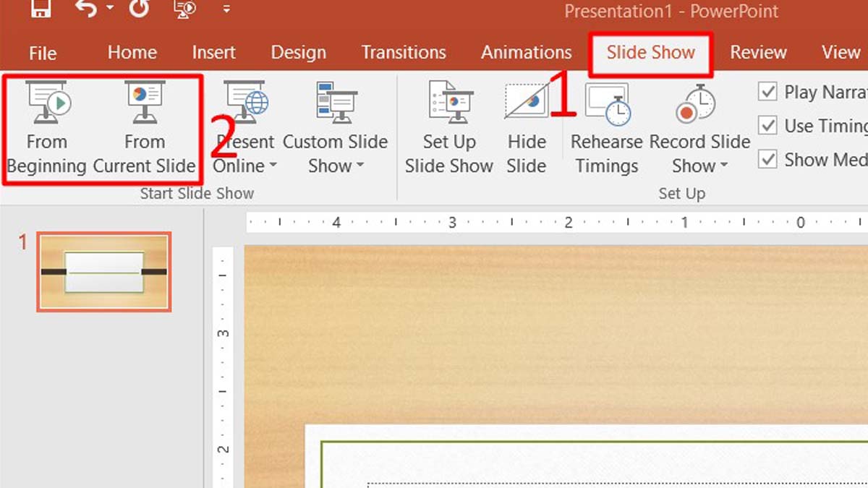Click Present Online icon
The image size is (868, 488).
pyautogui.click(x=244, y=101)
